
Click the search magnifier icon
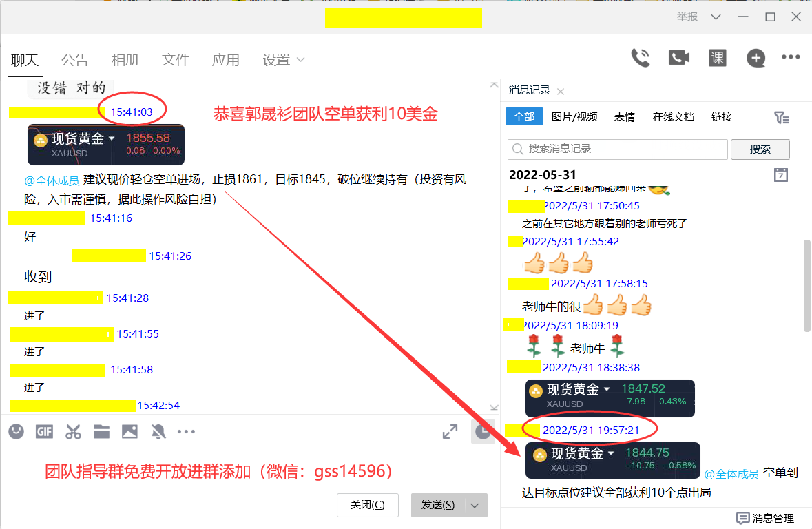[x=517, y=149]
